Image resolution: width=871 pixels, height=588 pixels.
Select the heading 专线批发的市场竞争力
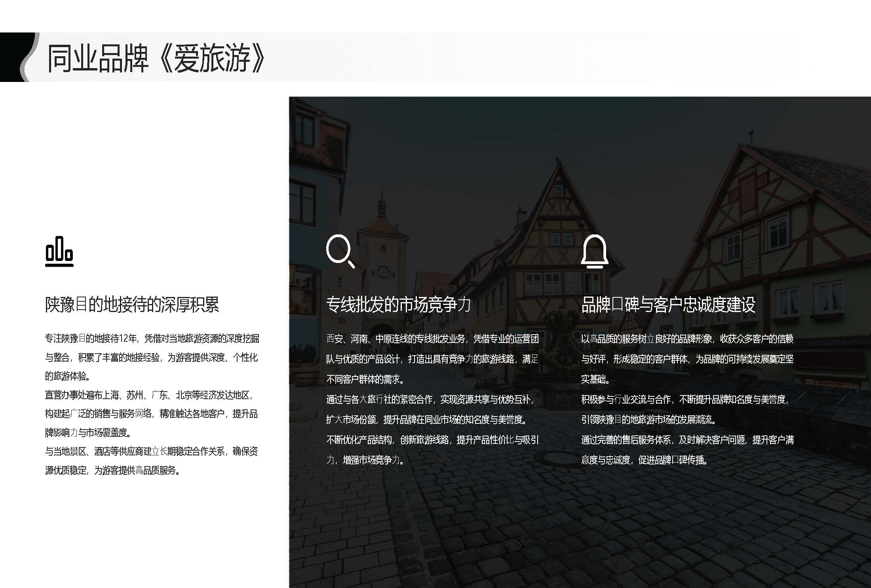coord(399,304)
